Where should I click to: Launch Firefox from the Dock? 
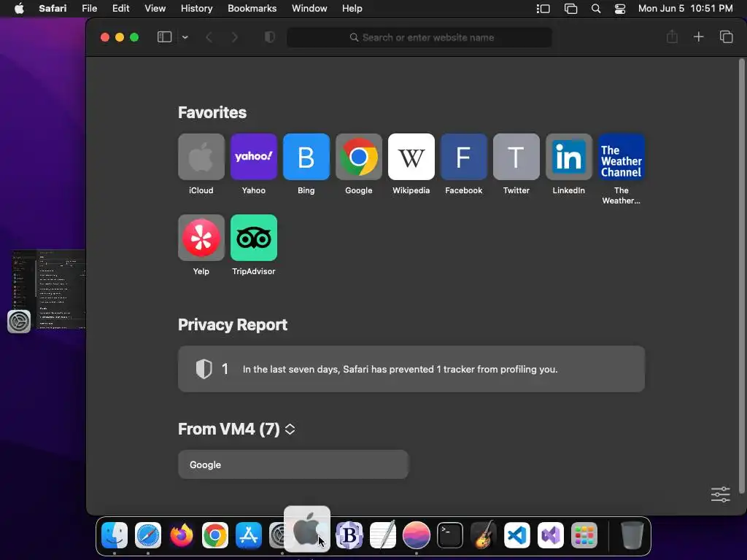click(182, 535)
